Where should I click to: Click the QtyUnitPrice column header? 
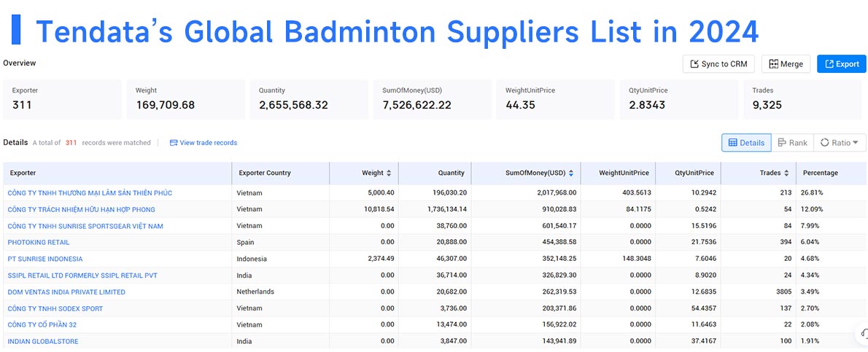point(688,173)
